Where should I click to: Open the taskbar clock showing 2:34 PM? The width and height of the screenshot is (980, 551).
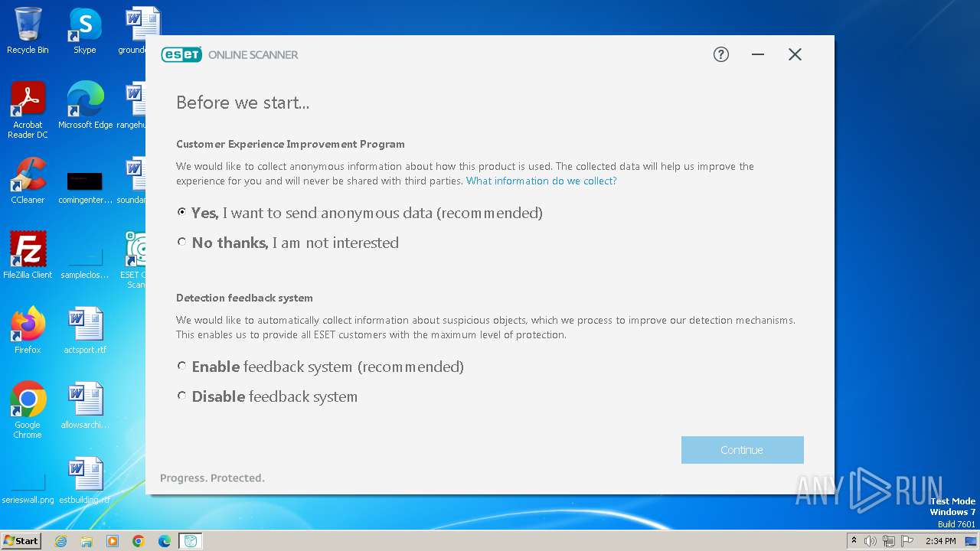(941, 541)
